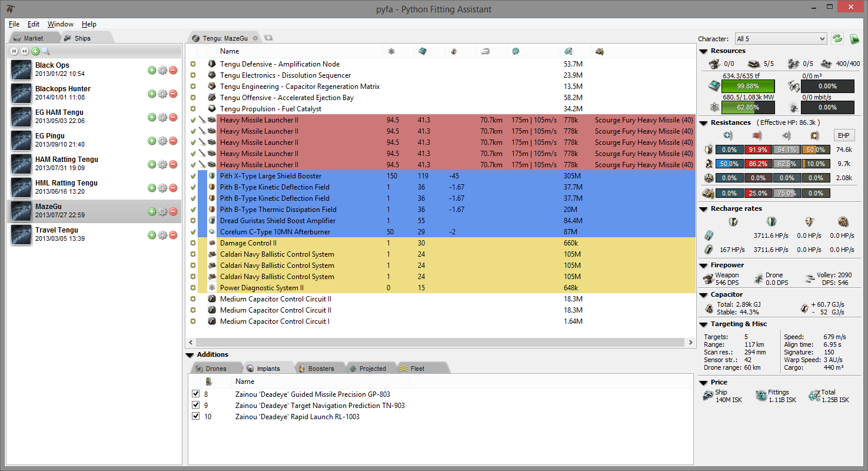Open the Character dropdown showing All 5
This screenshot has height=471, width=868.
(781, 39)
